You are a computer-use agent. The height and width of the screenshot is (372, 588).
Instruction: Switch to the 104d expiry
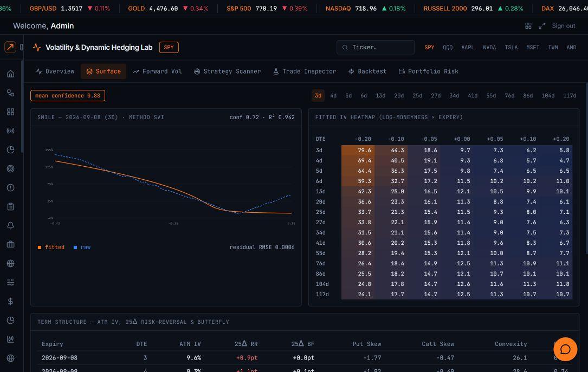(548, 95)
